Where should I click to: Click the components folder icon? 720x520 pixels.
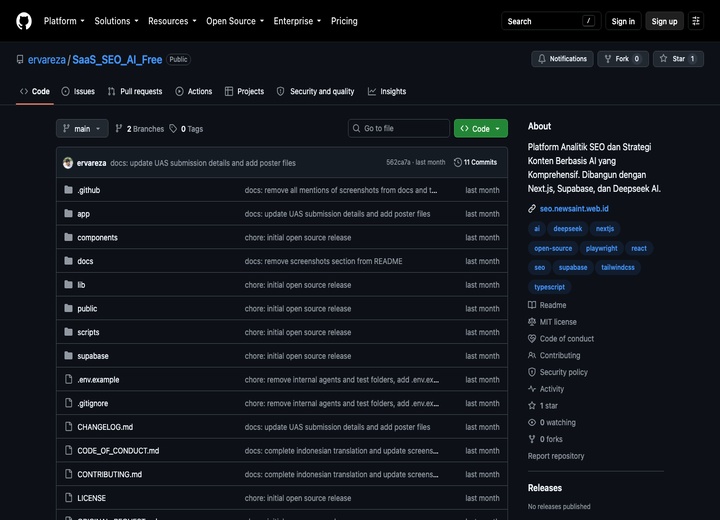(x=68, y=237)
